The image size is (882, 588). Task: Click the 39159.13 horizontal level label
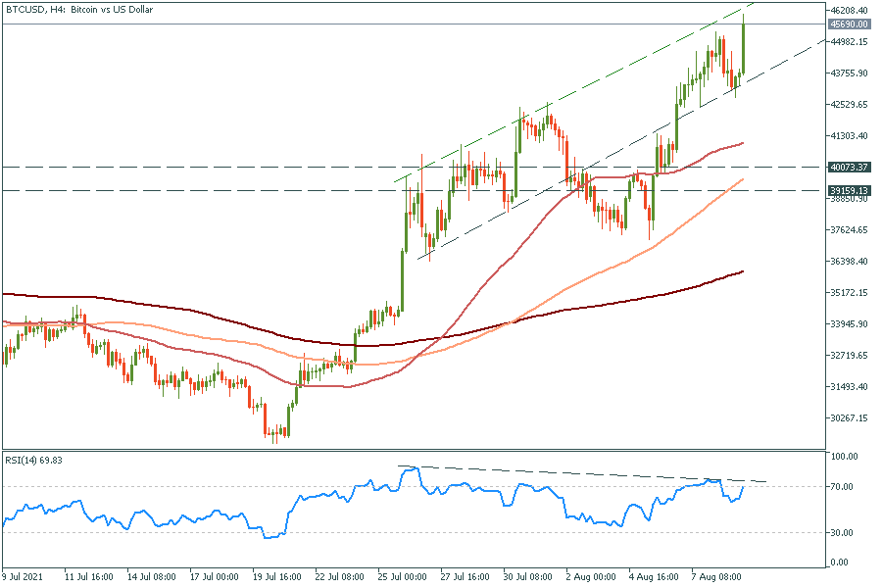coord(850,190)
